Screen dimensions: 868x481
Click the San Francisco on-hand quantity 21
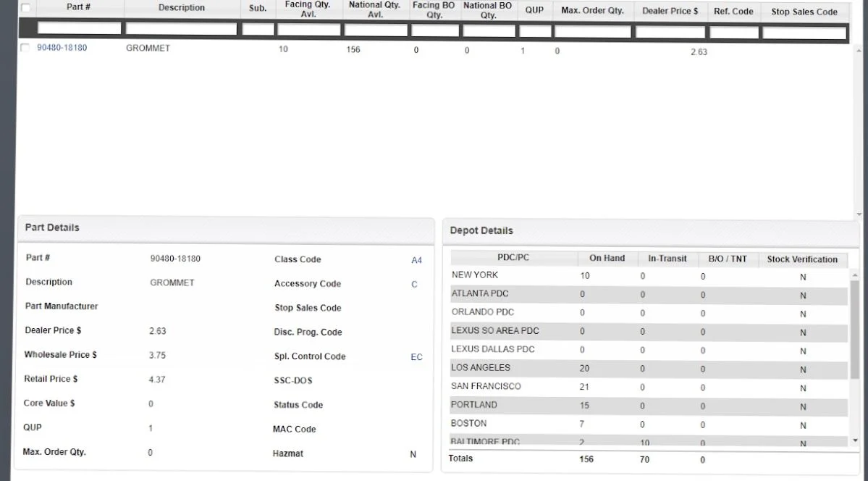click(584, 388)
